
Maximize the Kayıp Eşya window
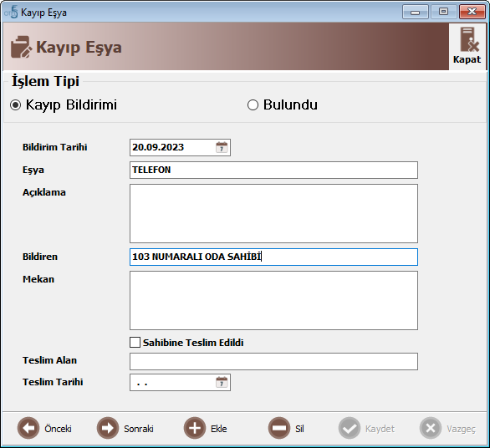click(x=443, y=12)
